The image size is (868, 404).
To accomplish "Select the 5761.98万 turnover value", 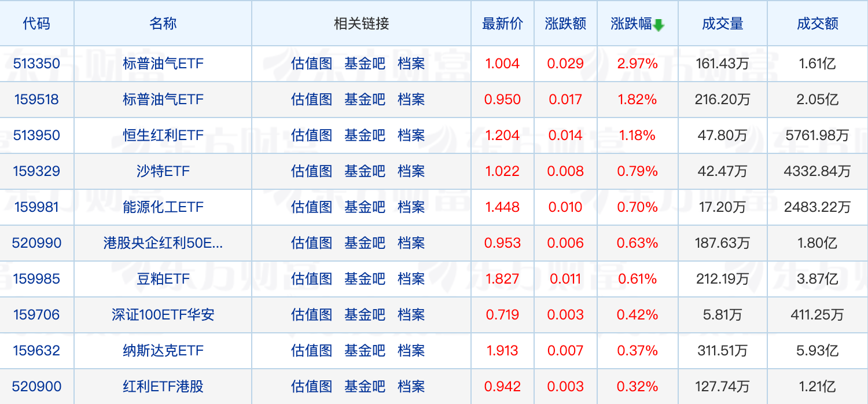I will tap(817, 135).
